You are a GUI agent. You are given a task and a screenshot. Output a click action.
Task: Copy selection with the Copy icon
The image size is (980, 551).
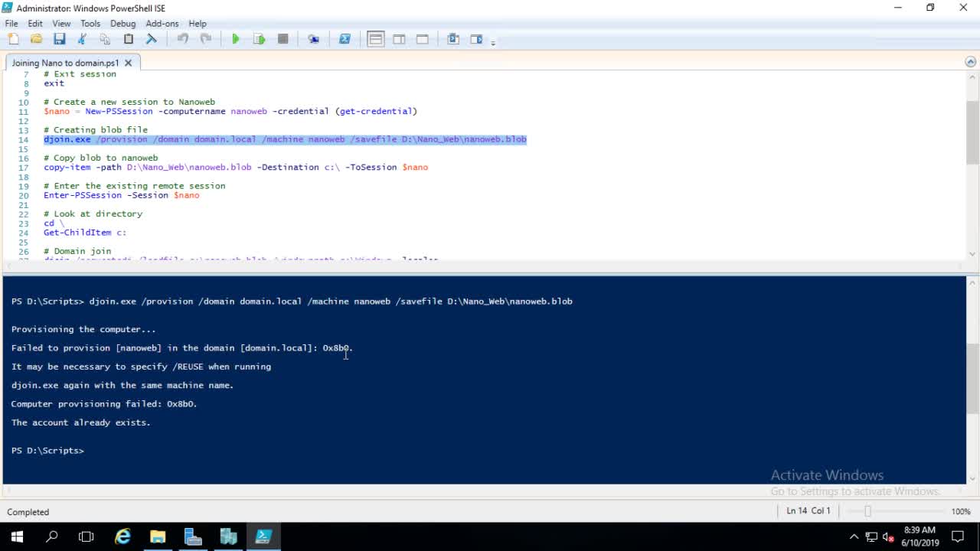105,39
